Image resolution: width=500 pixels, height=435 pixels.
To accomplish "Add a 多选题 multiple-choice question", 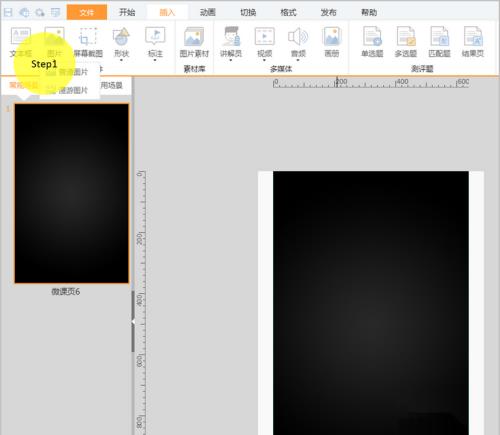I will click(406, 37).
